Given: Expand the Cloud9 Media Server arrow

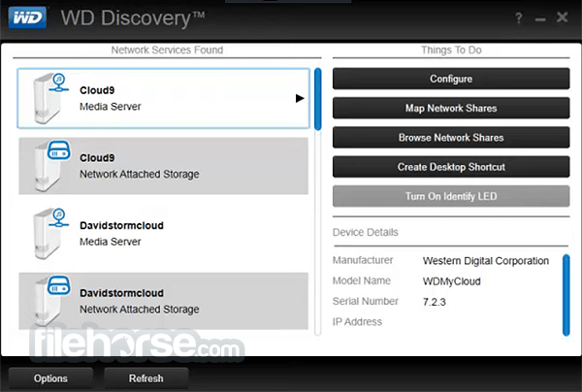Looking at the screenshot, I should point(300,98).
